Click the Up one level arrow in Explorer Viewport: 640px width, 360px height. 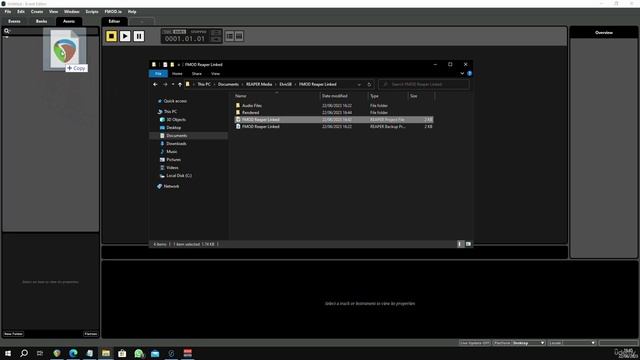pyautogui.click(x=180, y=84)
